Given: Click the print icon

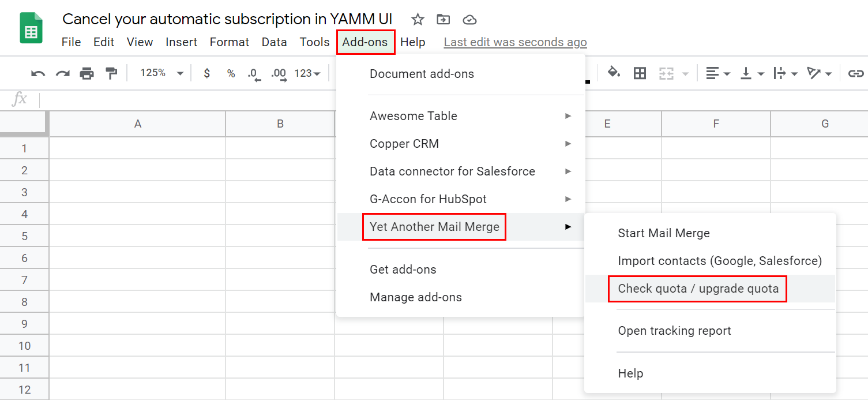Looking at the screenshot, I should tap(87, 73).
